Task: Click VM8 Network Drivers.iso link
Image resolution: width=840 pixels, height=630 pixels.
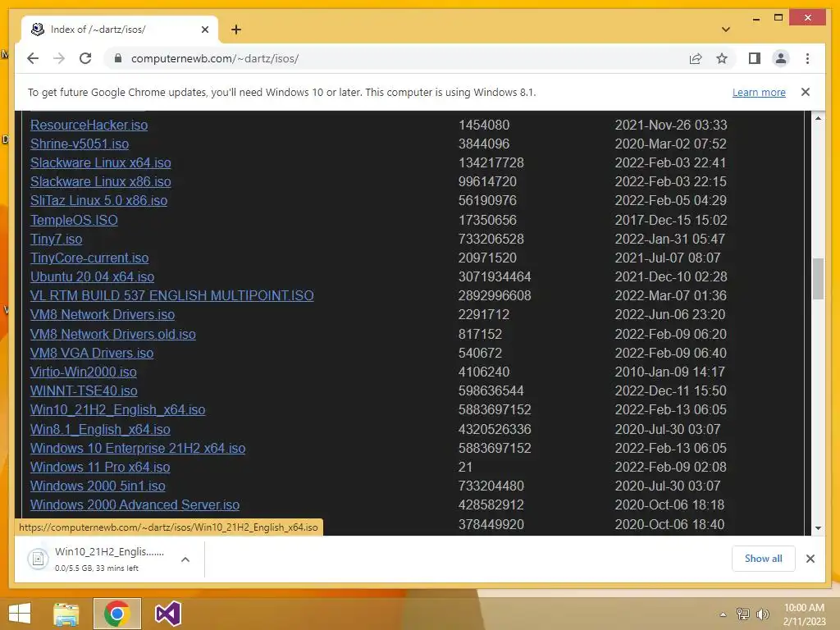Action: tap(103, 314)
